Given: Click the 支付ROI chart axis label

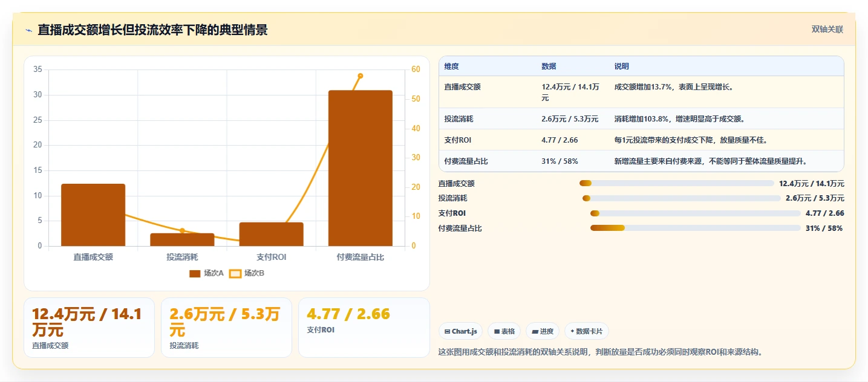Looking at the screenshot, I should (271, 257).
